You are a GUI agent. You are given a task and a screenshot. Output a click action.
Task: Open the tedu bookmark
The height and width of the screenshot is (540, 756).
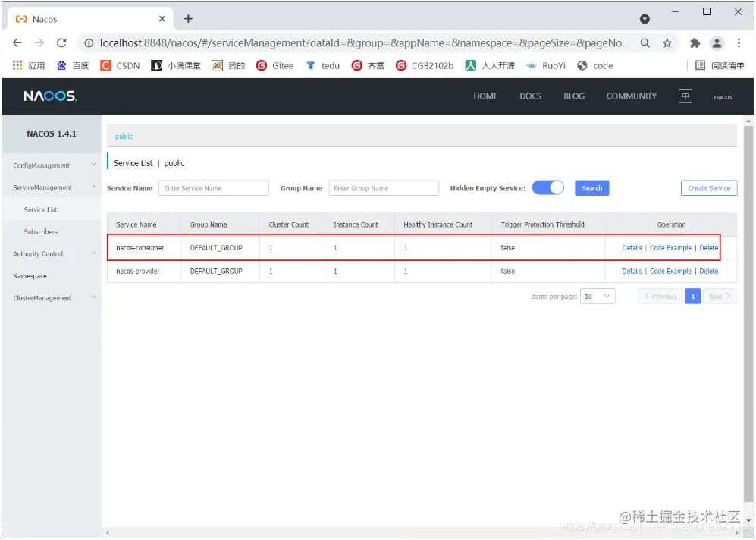[323, 65]
